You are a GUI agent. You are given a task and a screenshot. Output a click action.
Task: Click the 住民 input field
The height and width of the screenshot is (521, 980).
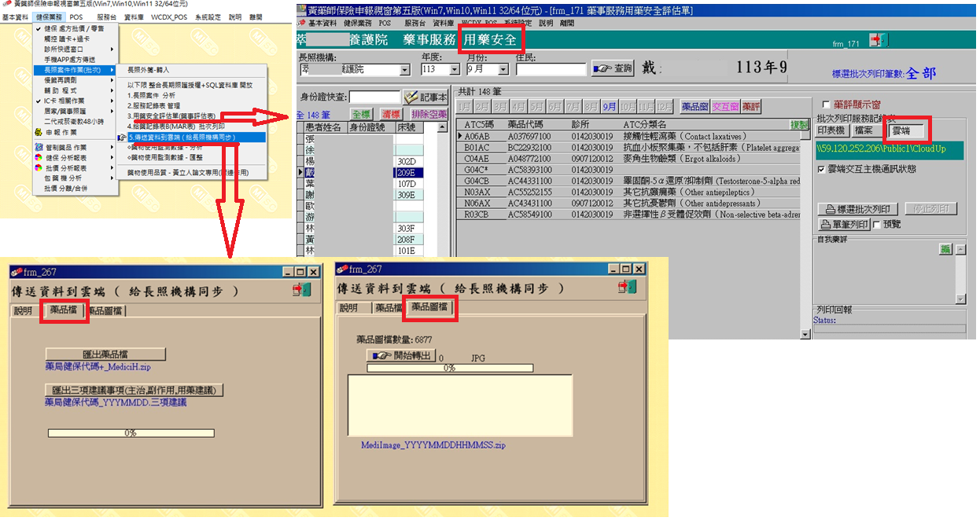pos(551,69)
